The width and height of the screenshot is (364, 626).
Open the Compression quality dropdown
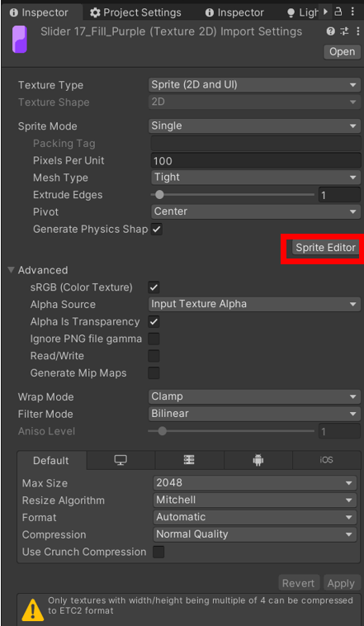tap(255, 534)
